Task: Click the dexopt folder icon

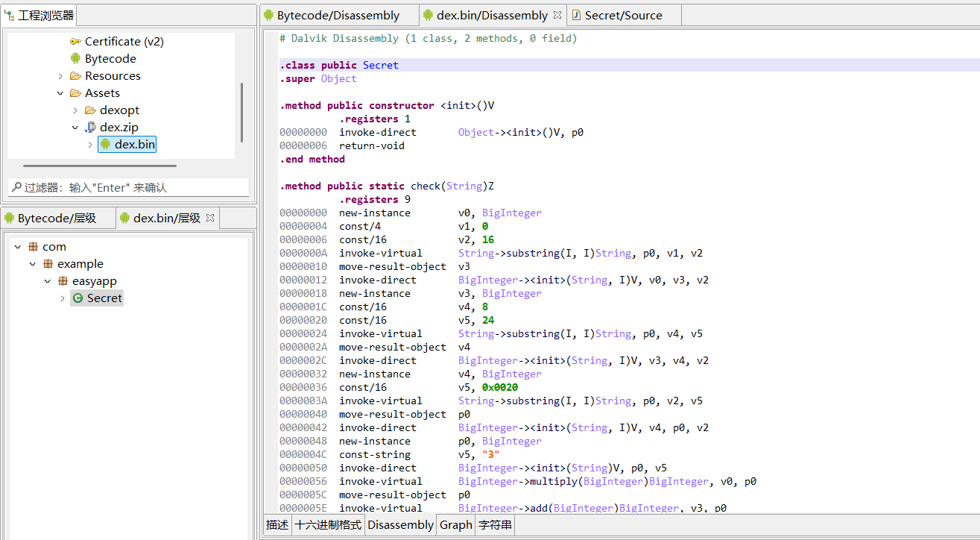Action: [90, 110]
